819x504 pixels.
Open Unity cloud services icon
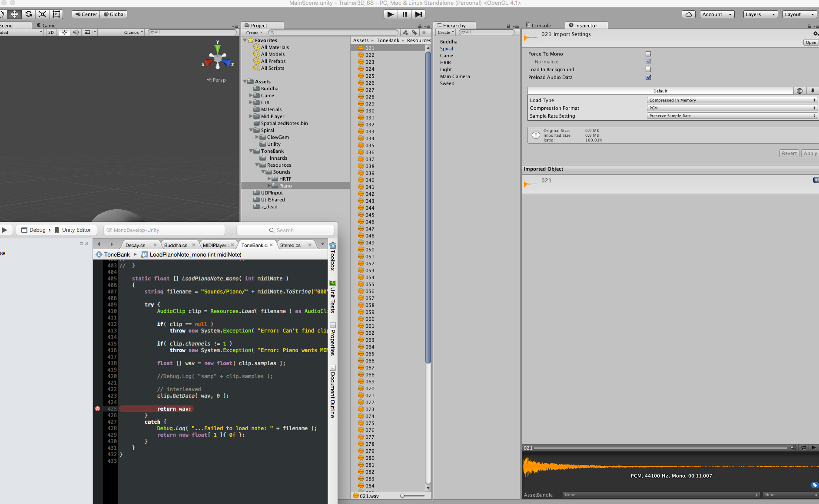tap(689, 14)
